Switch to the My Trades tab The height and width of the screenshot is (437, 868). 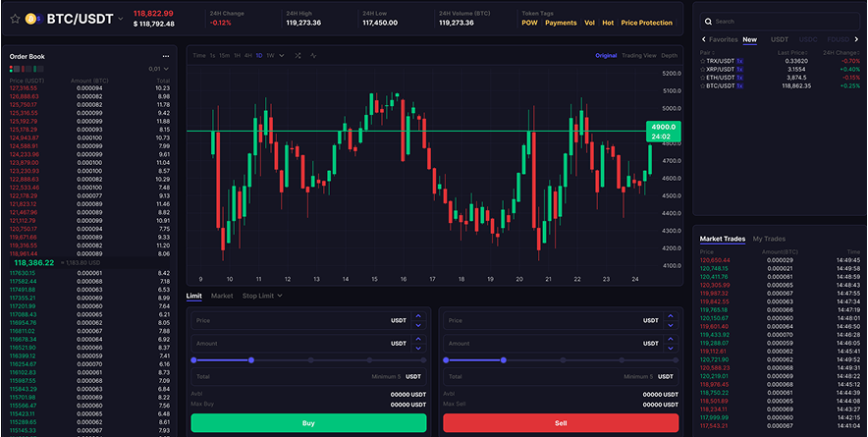click(769, 239)
